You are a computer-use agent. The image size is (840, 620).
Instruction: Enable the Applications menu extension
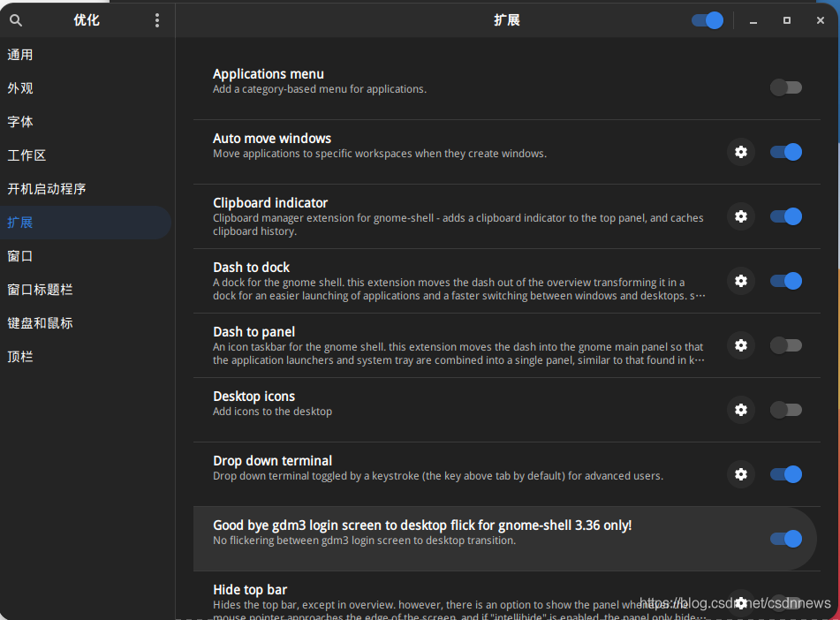click(x=785, y=87)
